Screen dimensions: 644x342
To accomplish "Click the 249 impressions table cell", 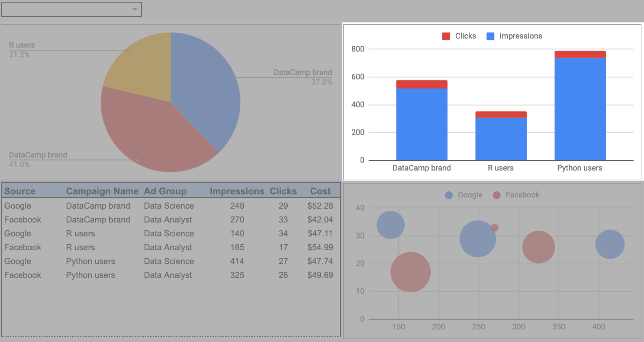I will point(237,206).
